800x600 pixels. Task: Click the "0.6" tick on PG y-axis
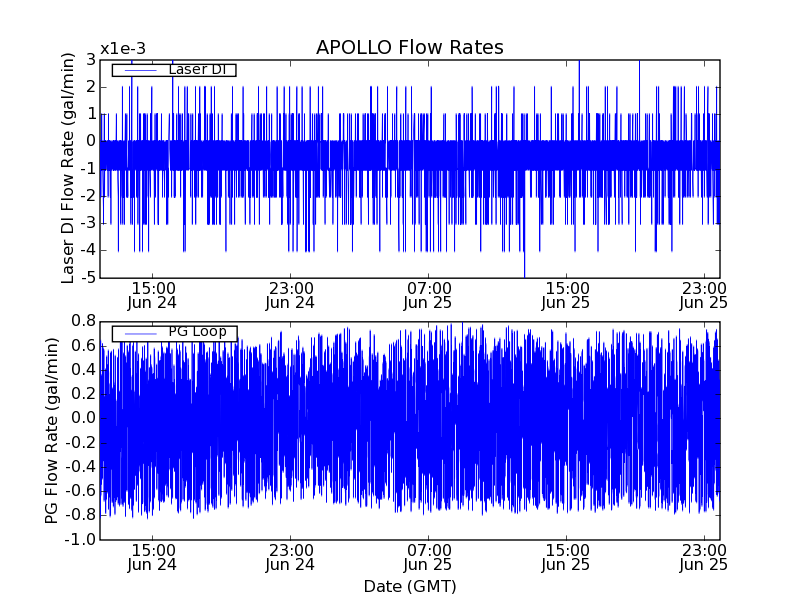point(84,346)
